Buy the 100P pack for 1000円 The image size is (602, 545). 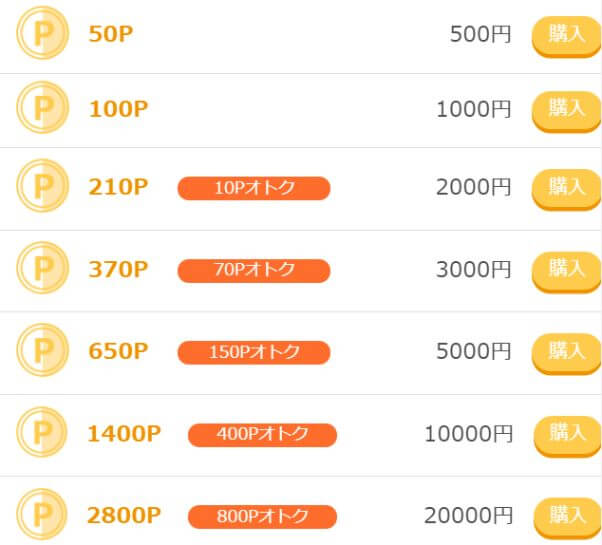566,109
